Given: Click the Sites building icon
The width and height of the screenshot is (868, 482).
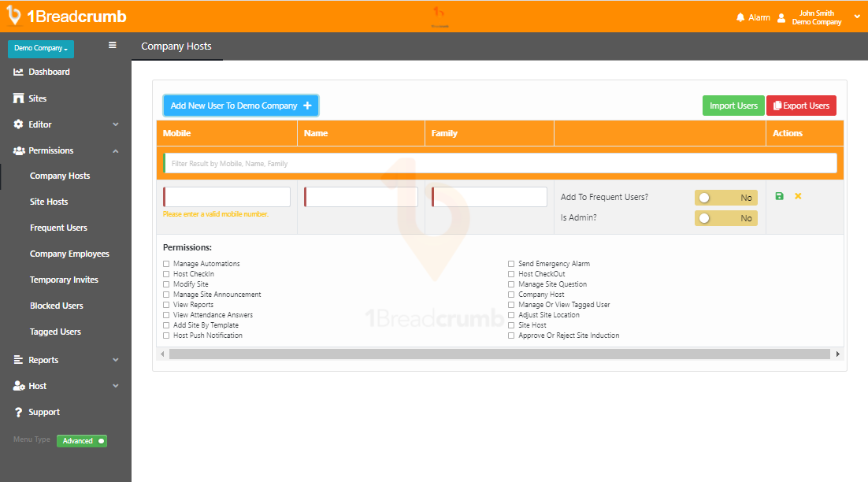Looking at the screenshot, I should click(18, 98).
